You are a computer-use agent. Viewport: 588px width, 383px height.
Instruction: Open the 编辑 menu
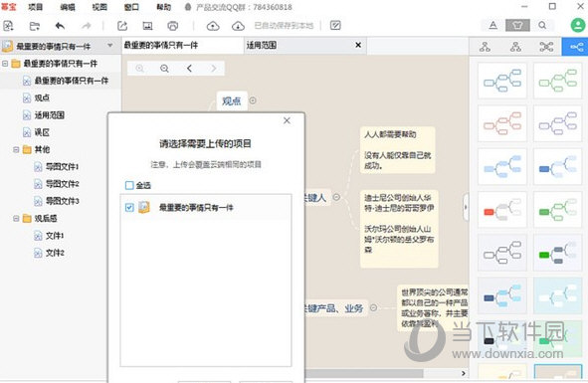click(x=68, y=7)
